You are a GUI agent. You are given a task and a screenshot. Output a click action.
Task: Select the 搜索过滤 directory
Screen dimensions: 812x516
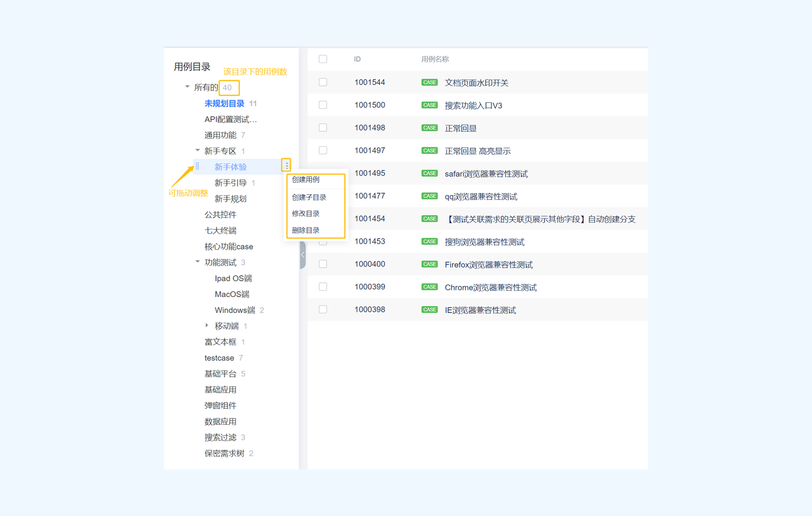point(220,437)
